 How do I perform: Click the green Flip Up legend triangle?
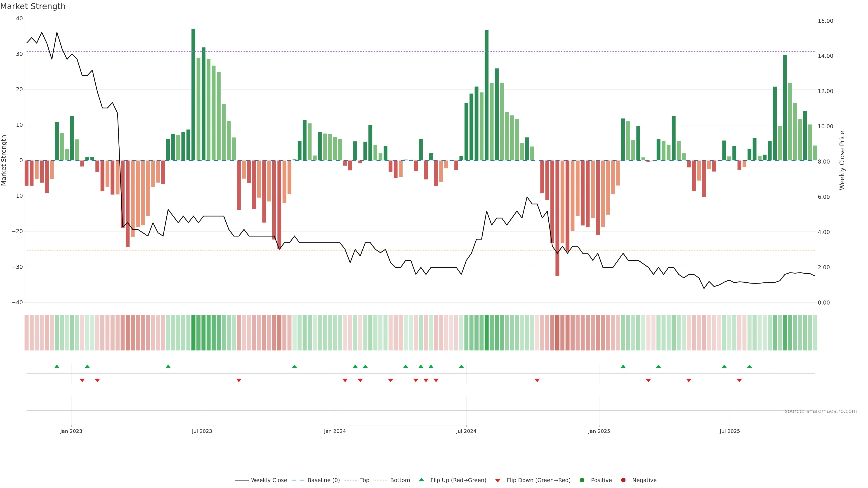pyautogui.click(x=421, y=480)
